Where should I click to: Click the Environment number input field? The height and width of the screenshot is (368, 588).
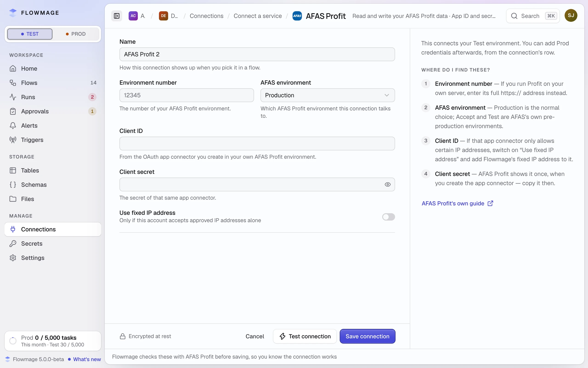[187, 95]
